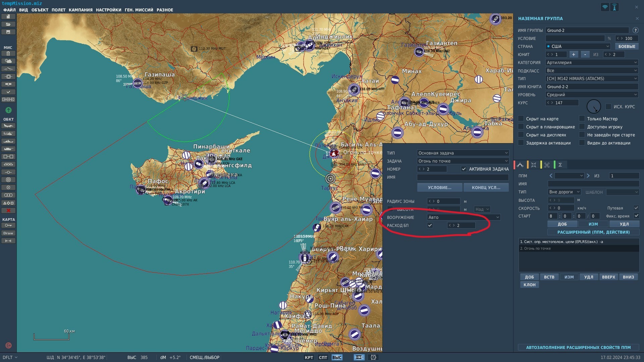Viewport: 644px width, 362px height.
Task: Open the Sigma summary tab icon
Action: (560, 165)
